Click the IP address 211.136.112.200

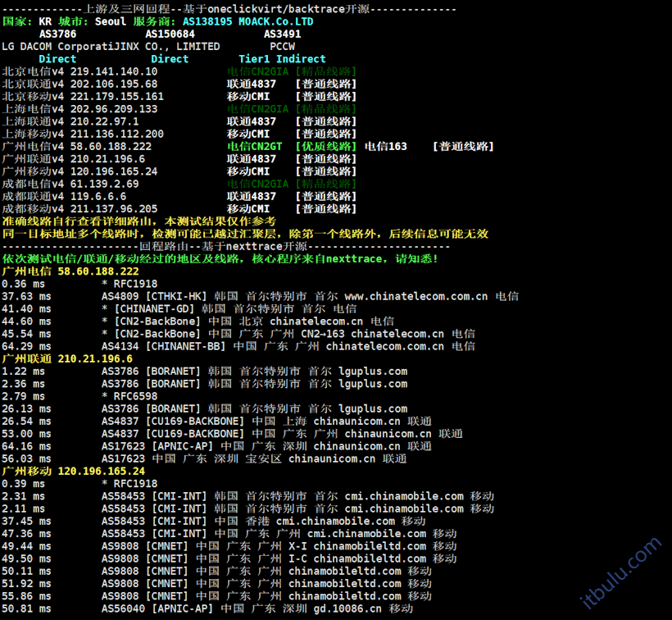117,134
